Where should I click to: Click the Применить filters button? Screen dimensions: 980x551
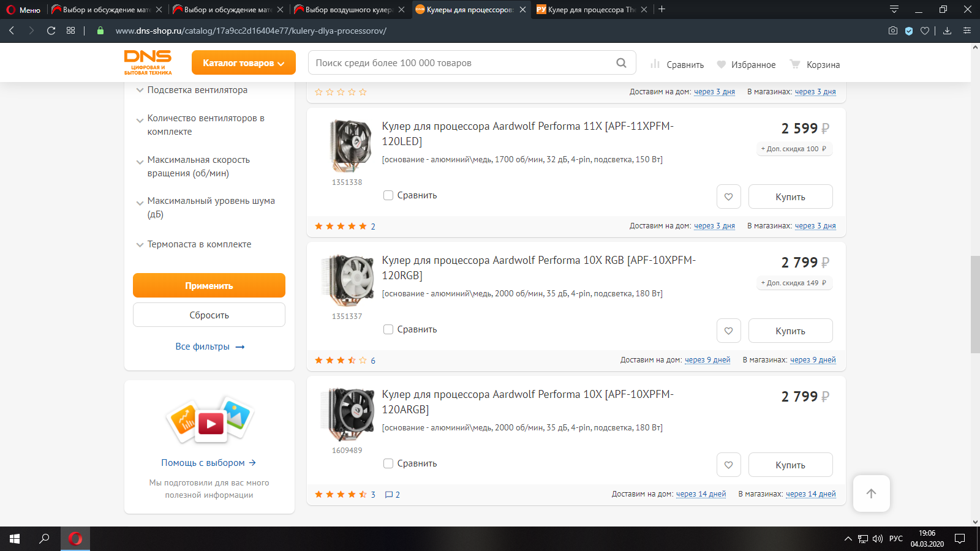(209, 285)
